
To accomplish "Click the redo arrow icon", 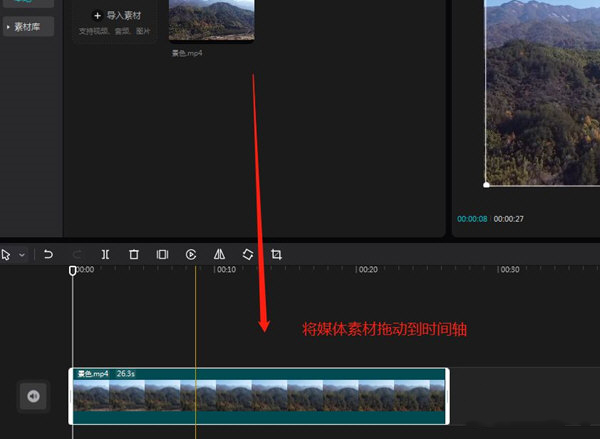I will tap(77, 255).
